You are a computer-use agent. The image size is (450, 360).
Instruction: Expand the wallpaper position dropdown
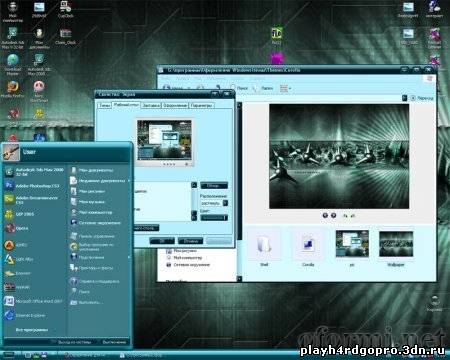coord(225,203)
